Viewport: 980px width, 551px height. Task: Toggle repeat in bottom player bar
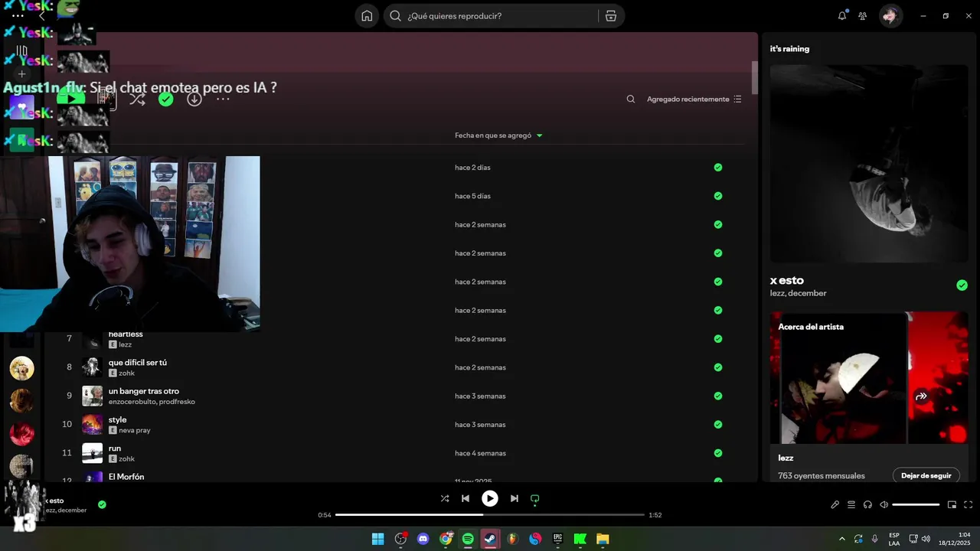tap(535, 498)
